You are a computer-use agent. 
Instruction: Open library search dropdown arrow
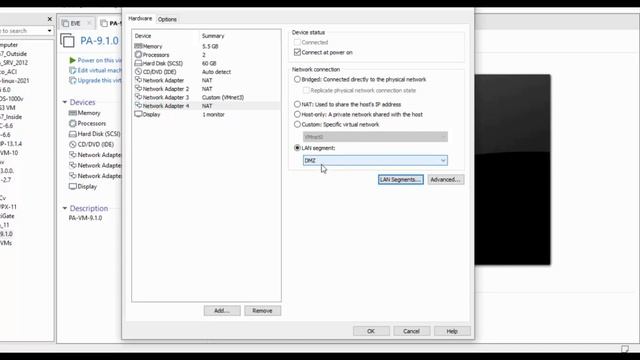tap(49, 31)
